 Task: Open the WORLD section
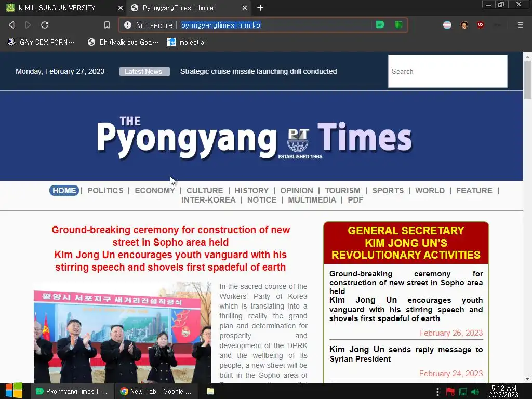tap(430, 190)
